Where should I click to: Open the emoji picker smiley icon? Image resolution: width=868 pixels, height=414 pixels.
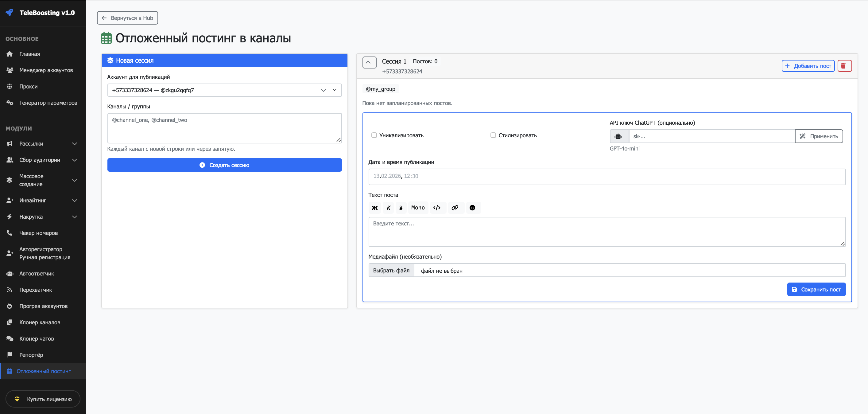tap(472, 208)
